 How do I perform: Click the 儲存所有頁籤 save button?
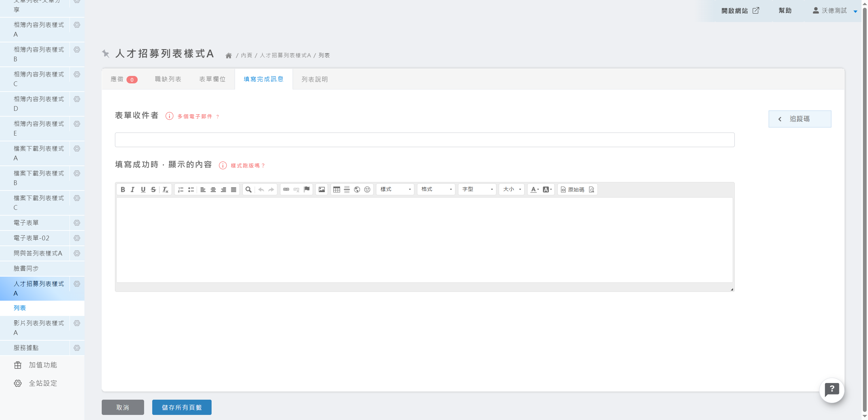[182, 407]
